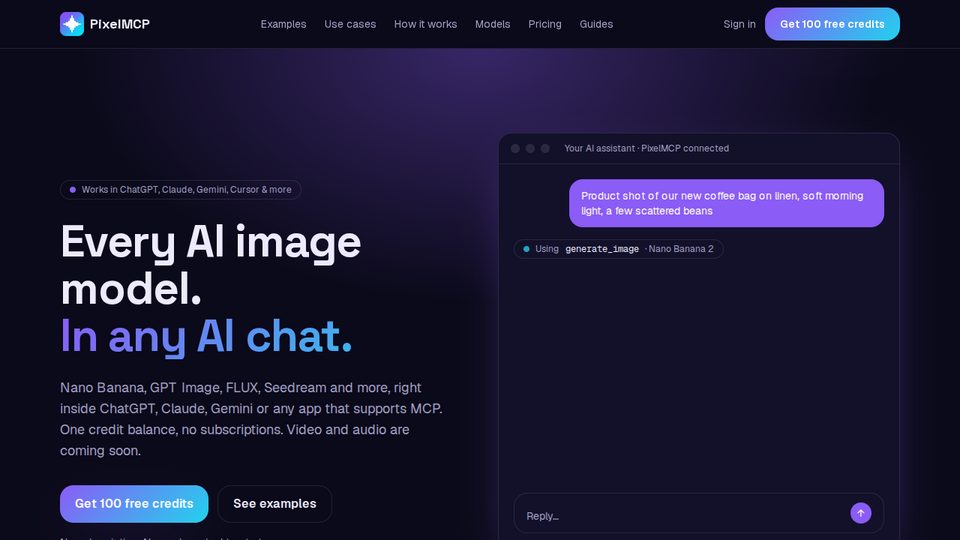
Task: Click the 'Works in ChatGPT, Claude, Gemini' badge
Action: coord(181,190)
